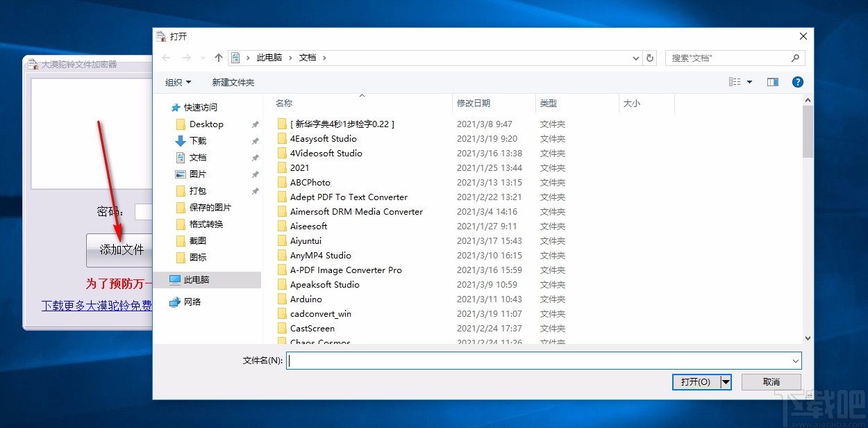Open 图片 in the navigation pane
Image resolution: width=868 pixels, height=428 pixels.
(x=198, y=174)
